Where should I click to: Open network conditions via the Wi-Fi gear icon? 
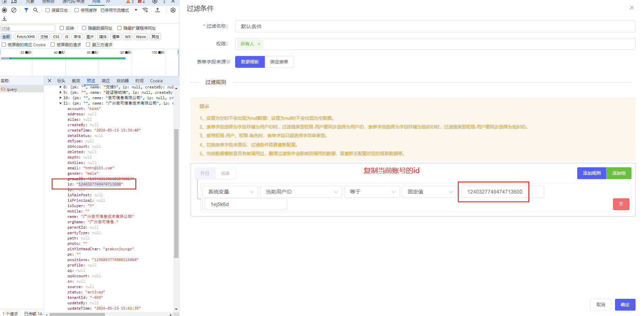click(x=145, y=10)
